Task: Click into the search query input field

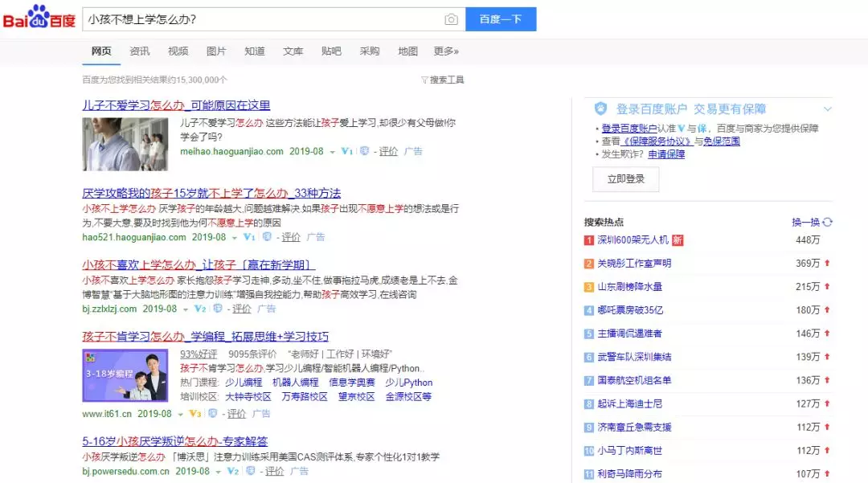Action: coord(264,19)
